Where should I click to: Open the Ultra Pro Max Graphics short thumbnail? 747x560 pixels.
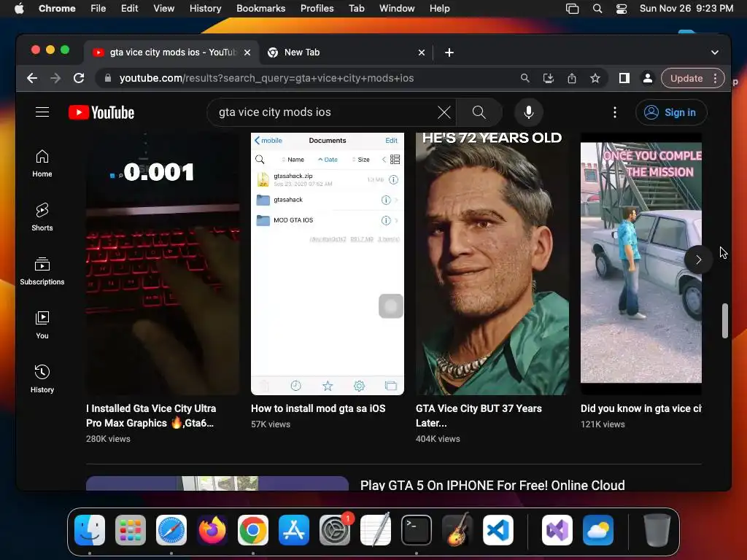163,263
